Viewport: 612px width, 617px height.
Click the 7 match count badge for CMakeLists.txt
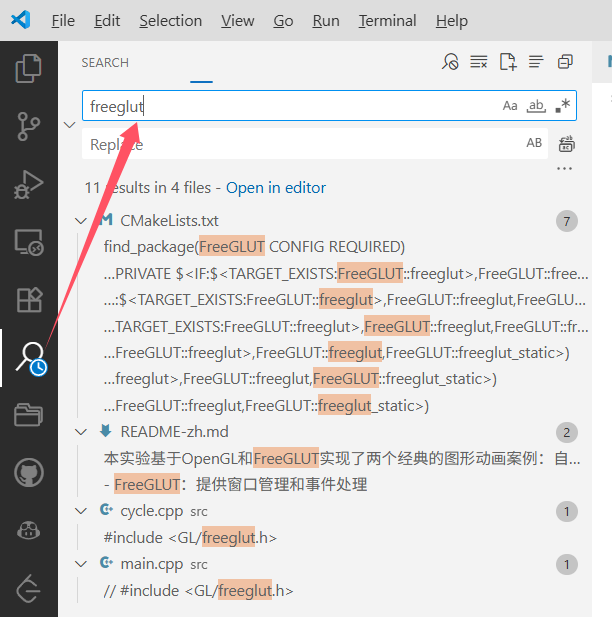click(x=567, y=221)
